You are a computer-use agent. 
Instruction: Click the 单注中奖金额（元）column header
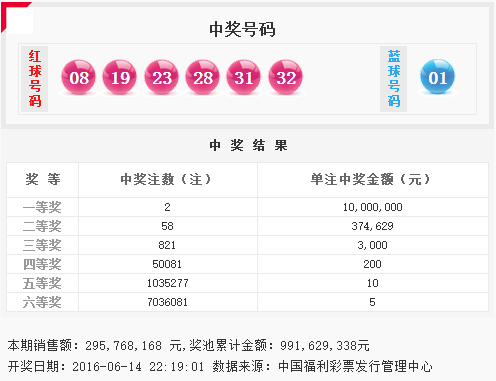pyautogui.click(x=370, y=180)
